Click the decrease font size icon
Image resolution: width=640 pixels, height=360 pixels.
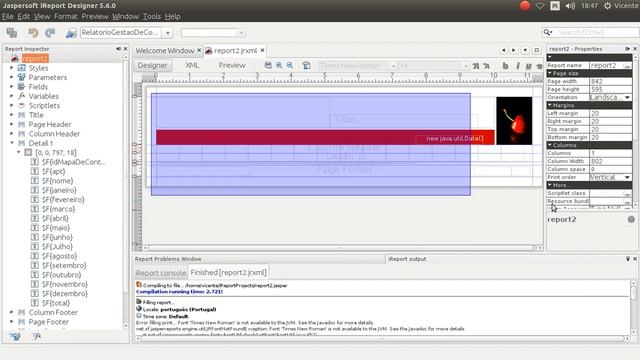pos(487,66)
